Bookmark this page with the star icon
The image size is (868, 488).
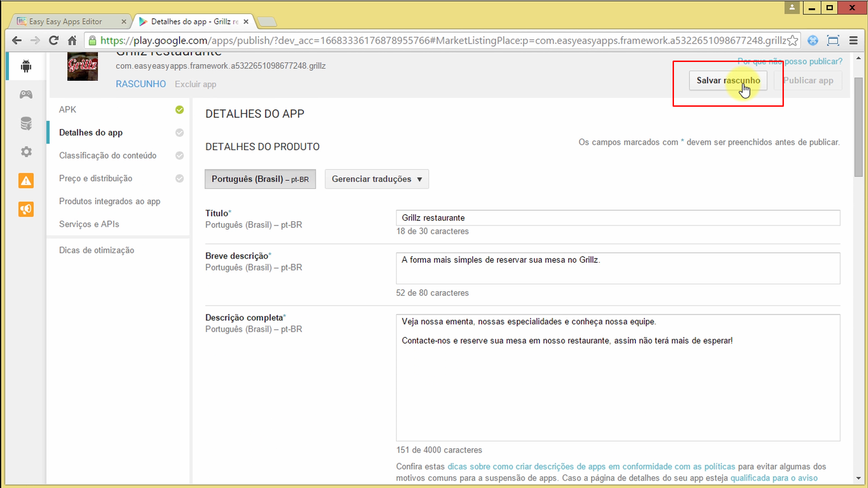[792, 41]
